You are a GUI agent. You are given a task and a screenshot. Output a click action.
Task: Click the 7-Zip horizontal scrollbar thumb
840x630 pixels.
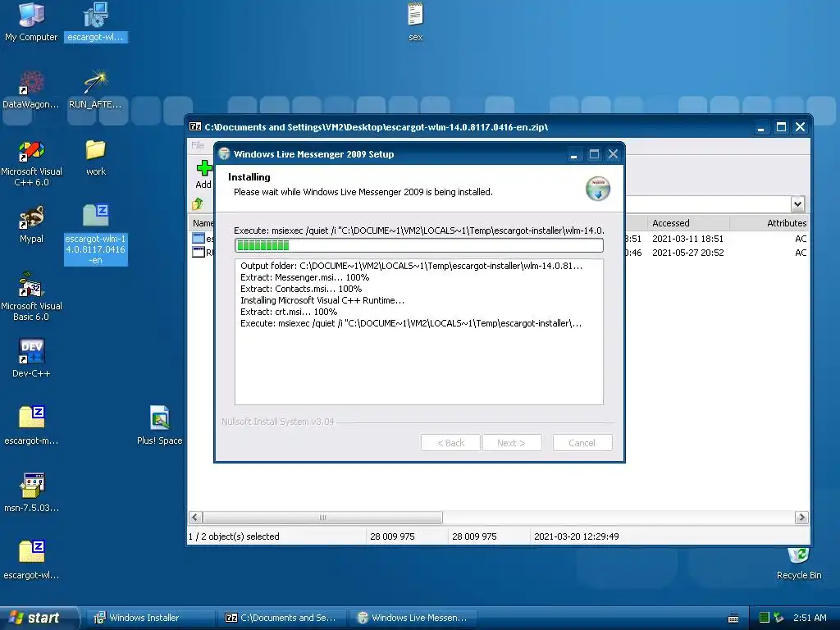tap(322, 518)
